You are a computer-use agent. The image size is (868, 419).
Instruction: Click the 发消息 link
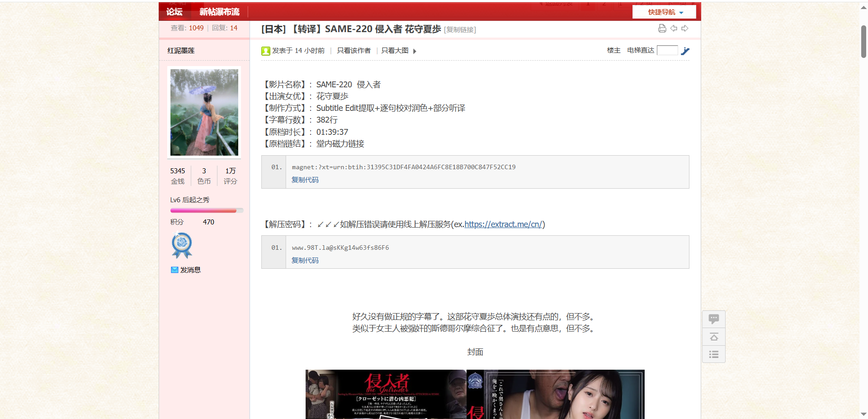click(190, 270)
